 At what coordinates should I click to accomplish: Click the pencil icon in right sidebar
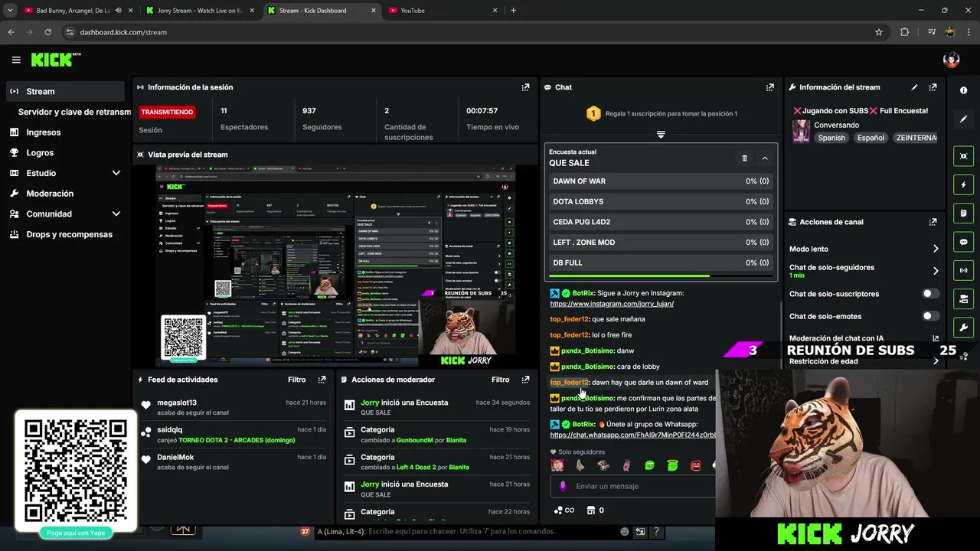tap(963, 119)
